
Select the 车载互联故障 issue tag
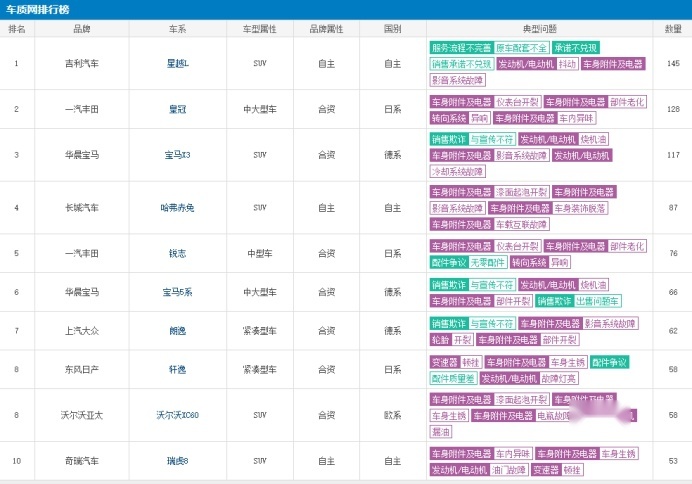[x=521, y=224]
